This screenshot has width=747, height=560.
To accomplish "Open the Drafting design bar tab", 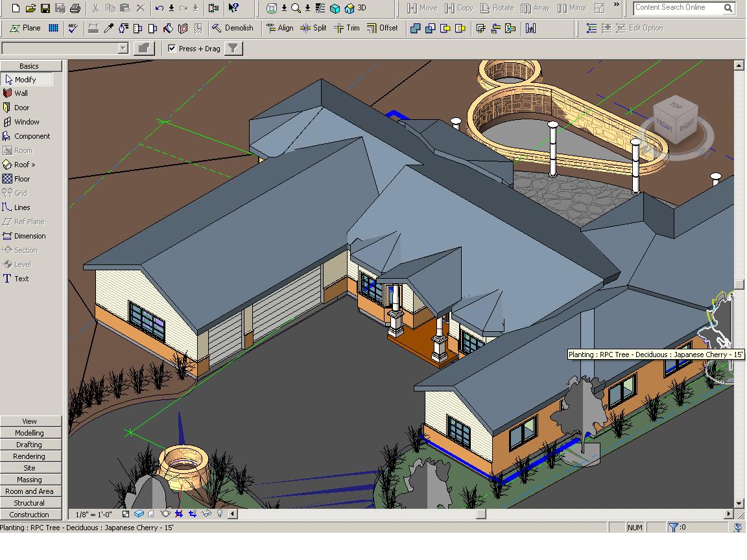I will [x=31, y=444].
